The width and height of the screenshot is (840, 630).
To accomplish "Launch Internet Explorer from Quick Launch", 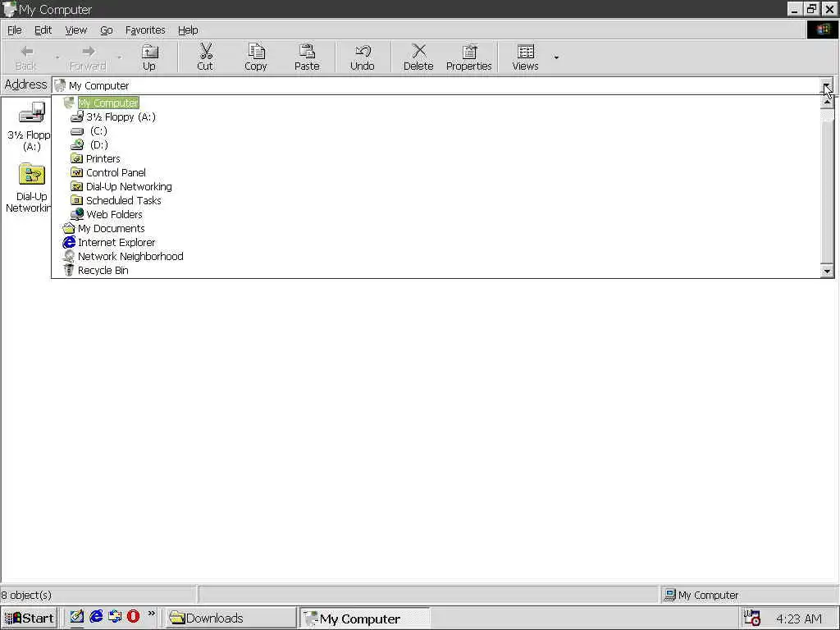I will pos(96,617).
